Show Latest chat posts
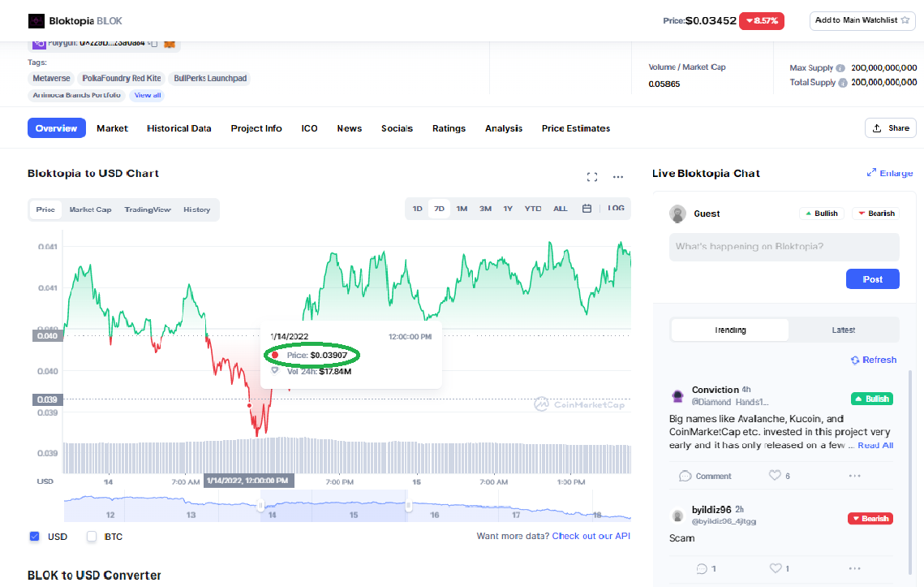The height and width of the screenshot is (587, 924). click(843, 330)
